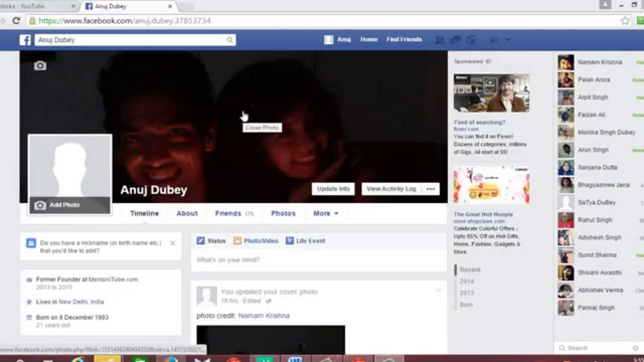Image resolution: width=644 pixels, height=362 pixels.
Task: Jump to Born in timeline navigator
Action: (466, 305)
